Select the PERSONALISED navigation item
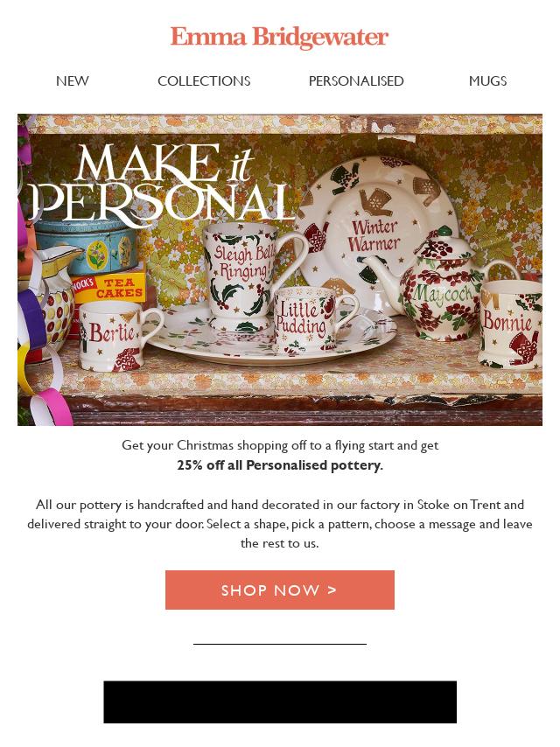This screenshot has height=747, width=560. [356, 81]
